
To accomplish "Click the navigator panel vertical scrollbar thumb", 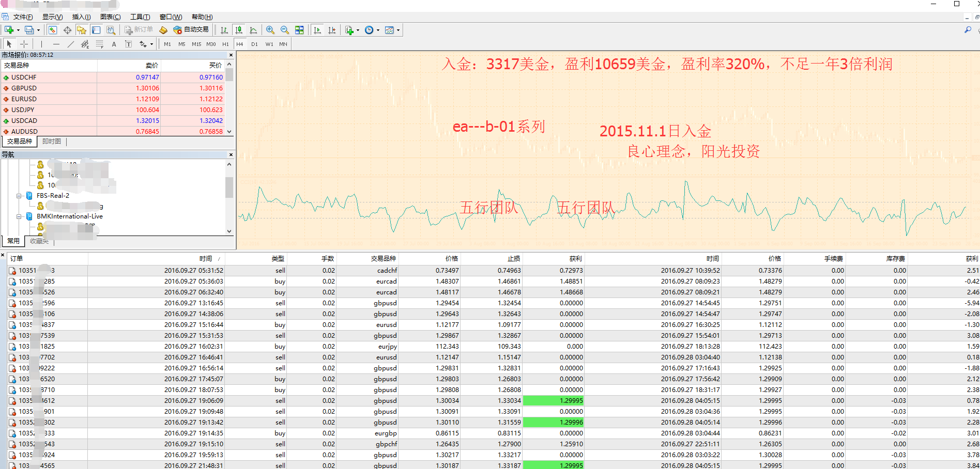I will click(229, 187).
